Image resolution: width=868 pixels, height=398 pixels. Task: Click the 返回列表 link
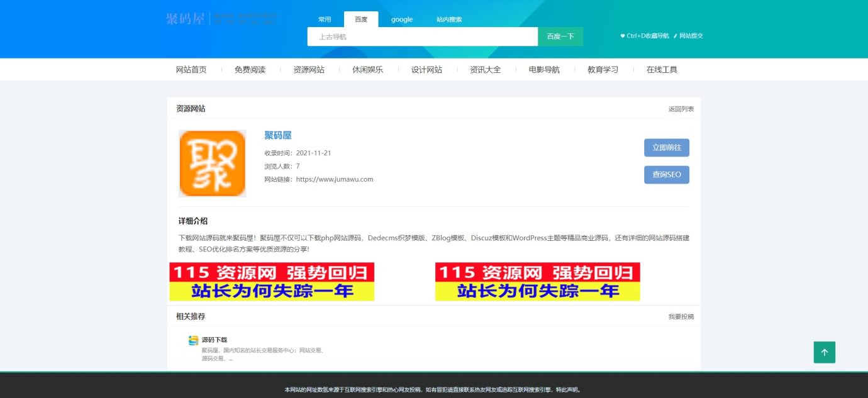[681, 109]
